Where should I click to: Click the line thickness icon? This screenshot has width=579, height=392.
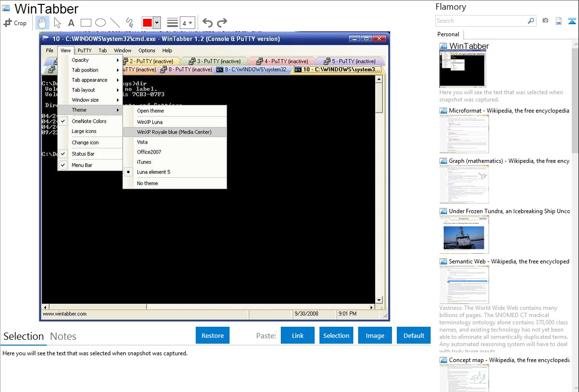[x=172, y=23]
